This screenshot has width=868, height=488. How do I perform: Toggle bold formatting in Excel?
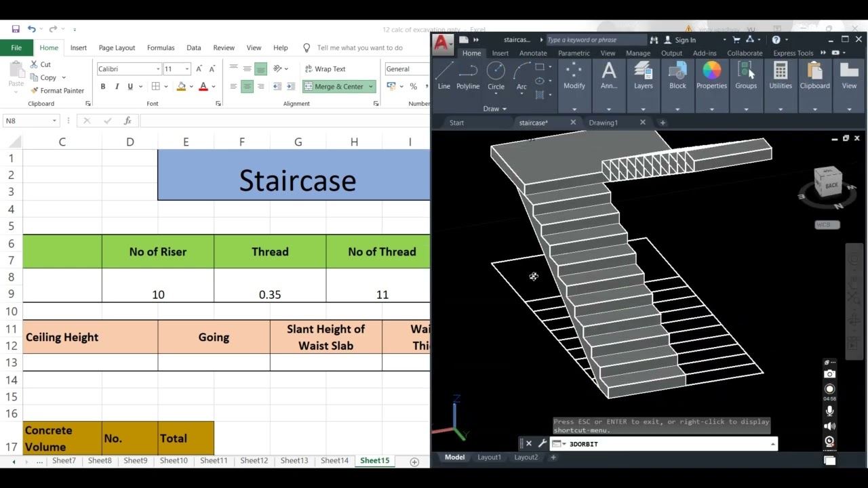point(103,87)
